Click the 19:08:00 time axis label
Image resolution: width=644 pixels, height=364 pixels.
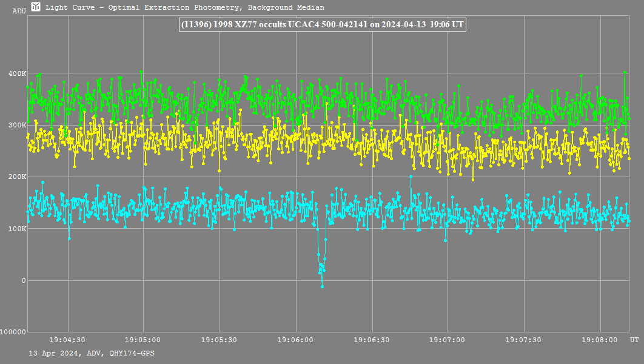click(599, 340)
